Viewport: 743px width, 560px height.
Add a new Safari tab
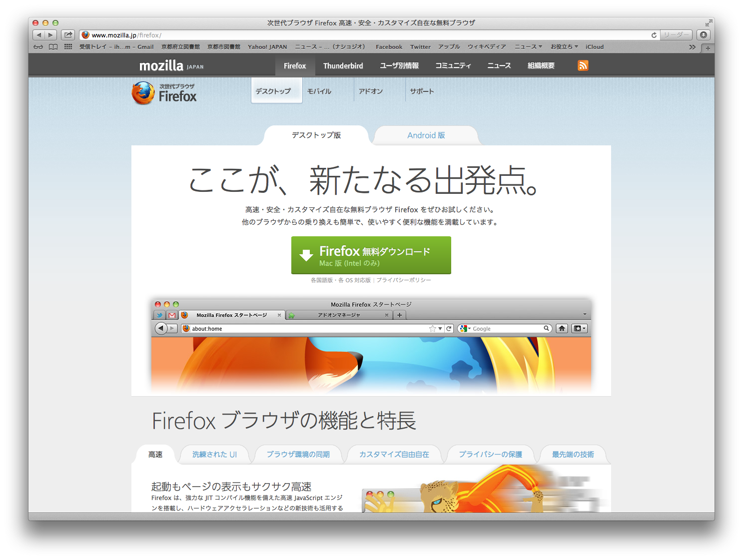pyautogui.click(x=708, y=48)
